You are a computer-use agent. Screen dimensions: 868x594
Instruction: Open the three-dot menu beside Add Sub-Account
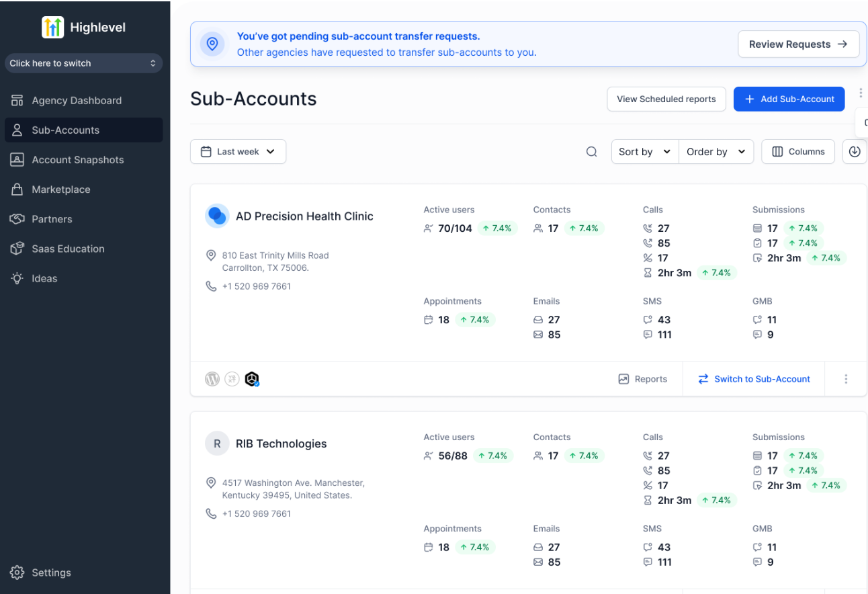click(861, 93)
